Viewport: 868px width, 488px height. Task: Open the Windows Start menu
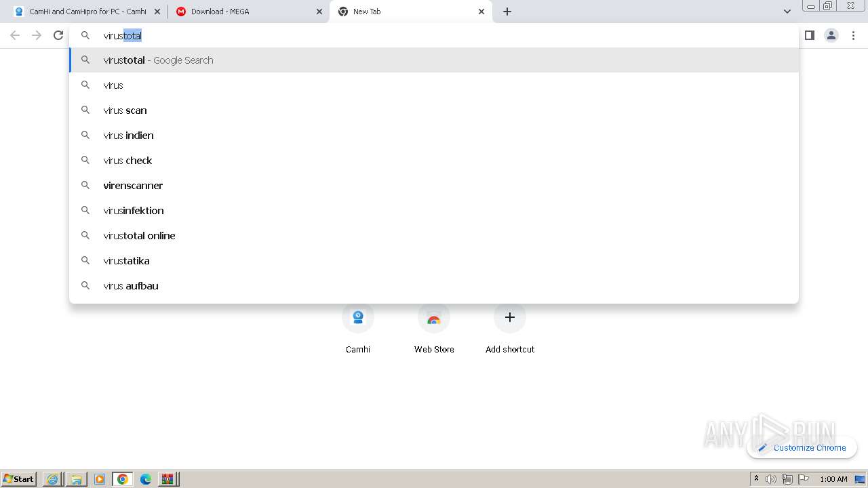(19, 479)
